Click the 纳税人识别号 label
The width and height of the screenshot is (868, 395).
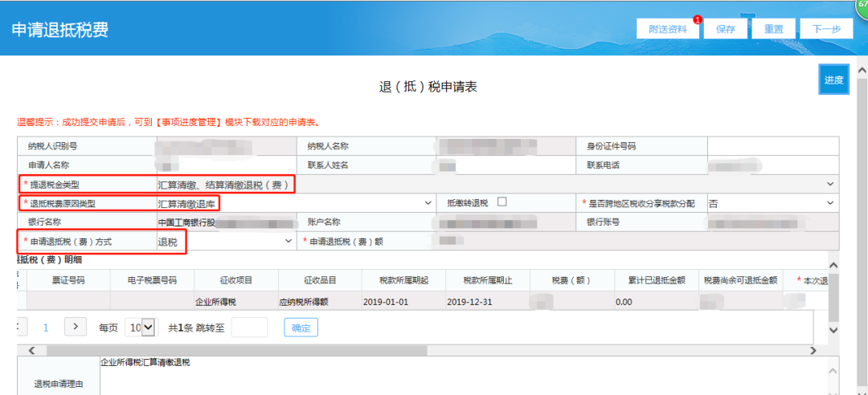pyautogui.click(x=53, y=146)
